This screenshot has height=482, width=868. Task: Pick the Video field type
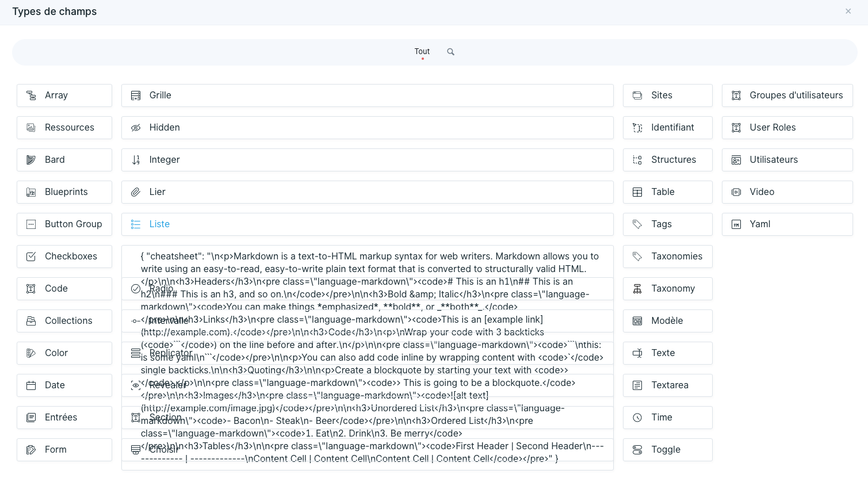(x=787, y=192)
